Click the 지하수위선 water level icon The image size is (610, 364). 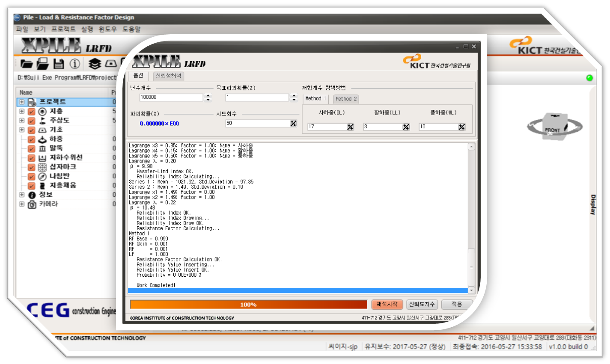(x=42, y=158)
